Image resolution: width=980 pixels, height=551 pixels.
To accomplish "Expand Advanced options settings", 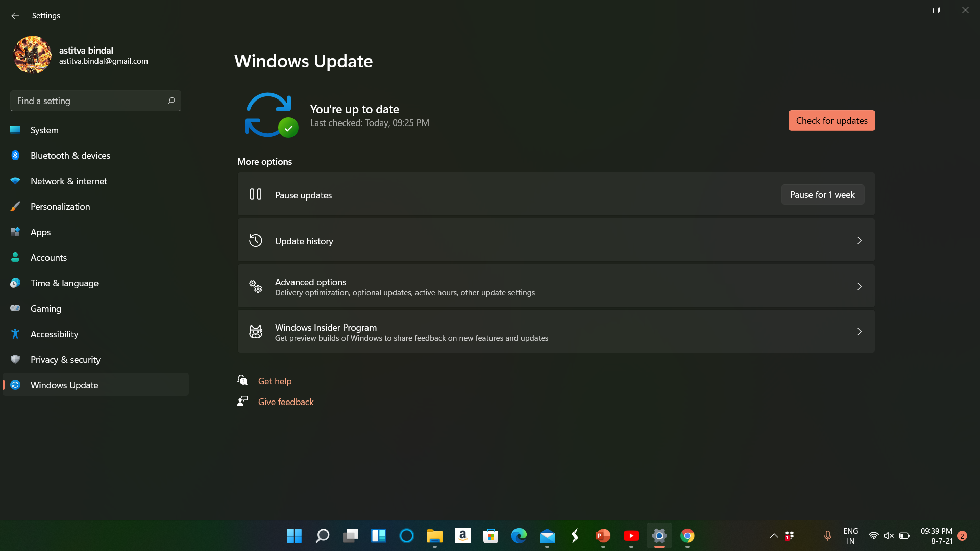I will (556, 286).
